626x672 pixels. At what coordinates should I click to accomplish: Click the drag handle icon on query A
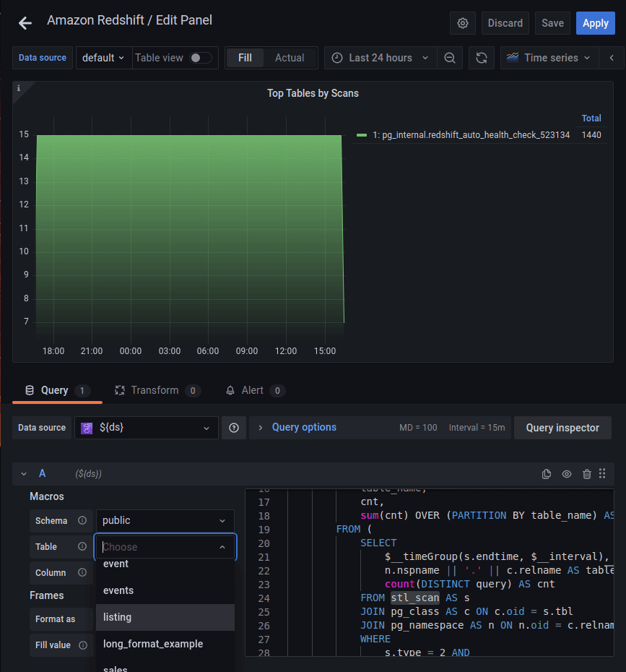(x=602, y=474)
